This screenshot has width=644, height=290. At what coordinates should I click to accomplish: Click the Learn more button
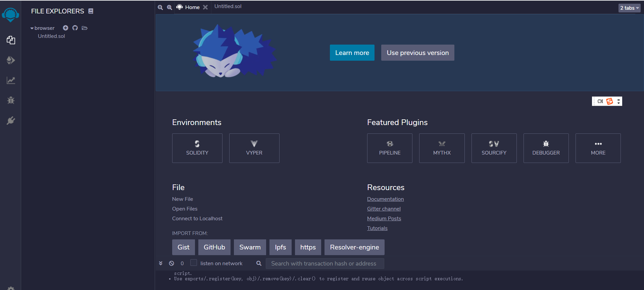352,53
